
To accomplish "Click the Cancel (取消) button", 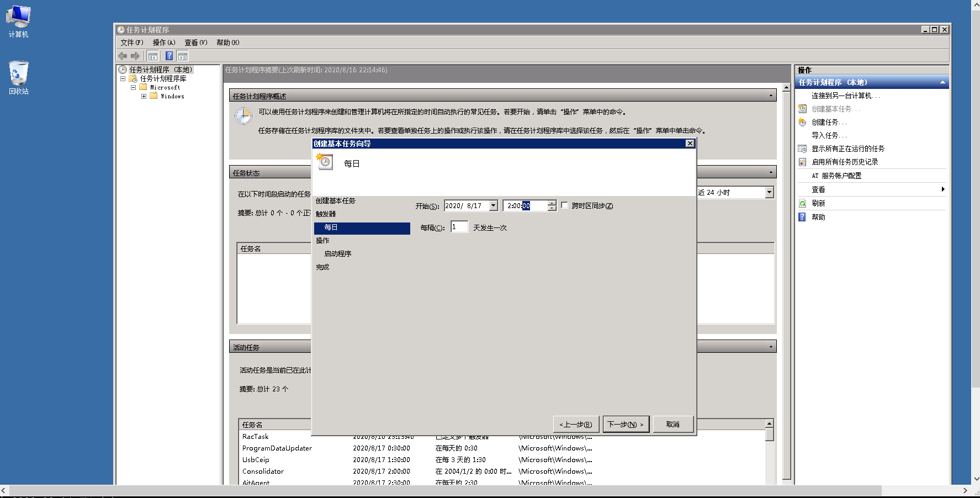I will (673, 424).
